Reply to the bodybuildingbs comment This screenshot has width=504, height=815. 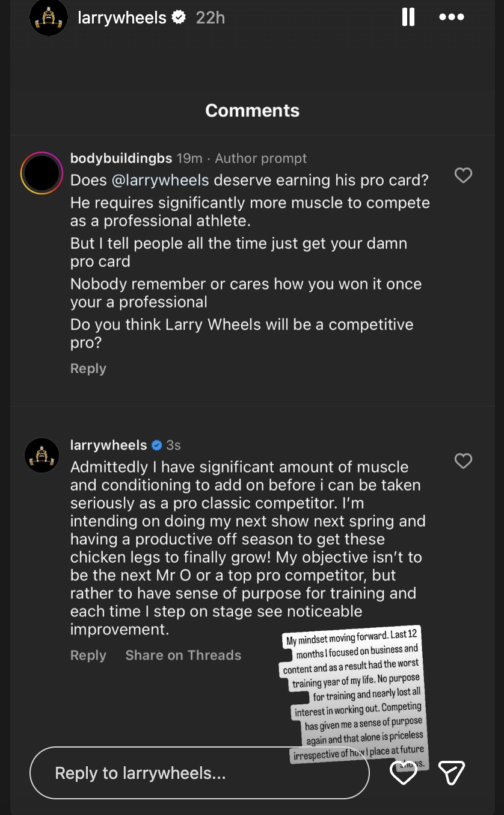(88, 368)
